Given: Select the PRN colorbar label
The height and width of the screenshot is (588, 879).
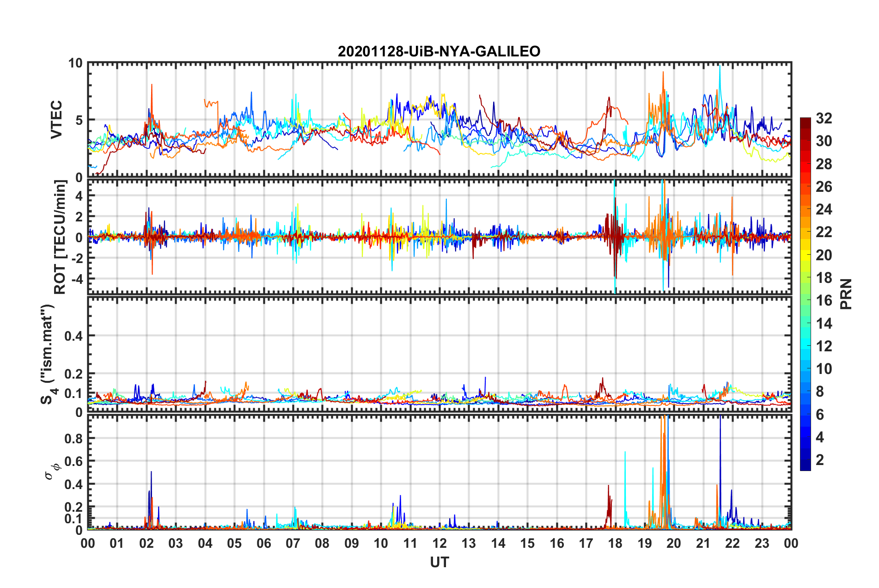Looking at the screenshot, I should coord(846,294).
